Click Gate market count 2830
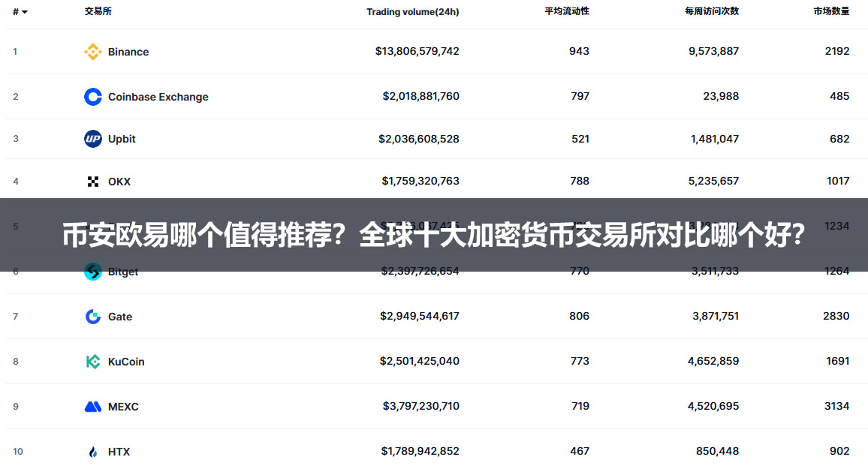 836,316
